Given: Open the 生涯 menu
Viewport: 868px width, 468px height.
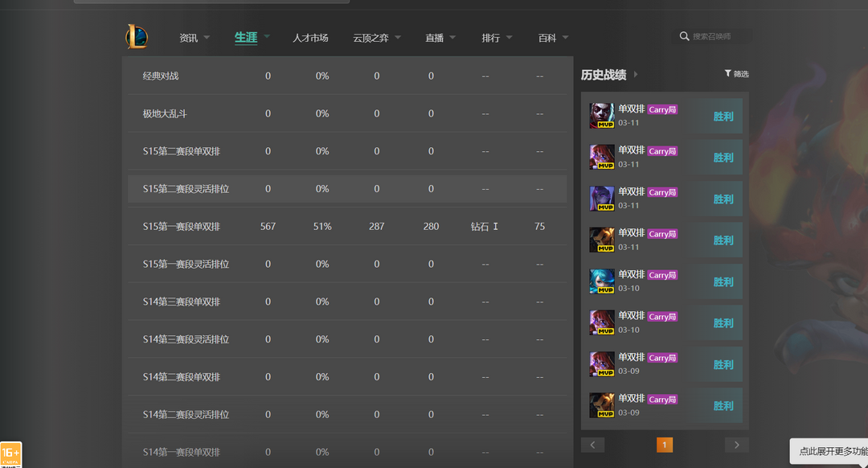Looking at the screenshot, I should [x=246, y=38].
